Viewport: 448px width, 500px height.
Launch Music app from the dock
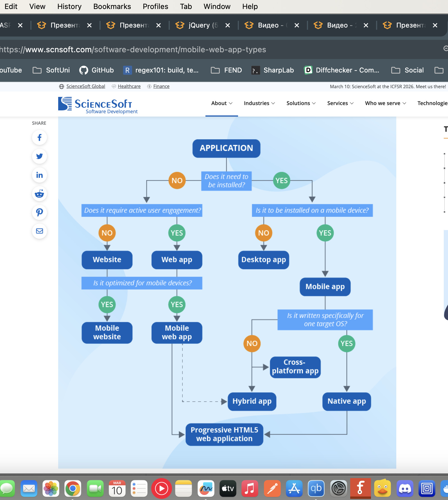tap(250, 489)
